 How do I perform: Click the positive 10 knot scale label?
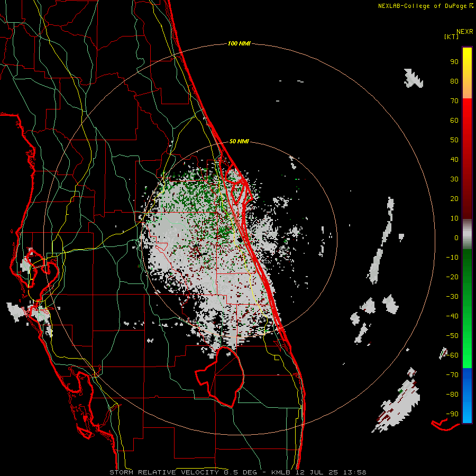454,218
